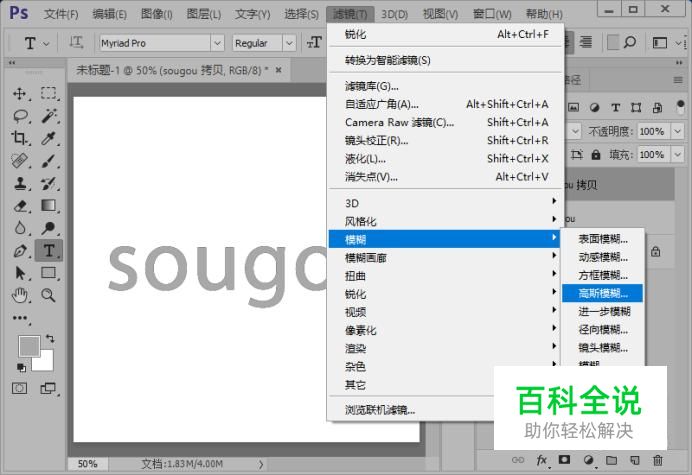Expand the 3D filter submenu

pos(445,203)
